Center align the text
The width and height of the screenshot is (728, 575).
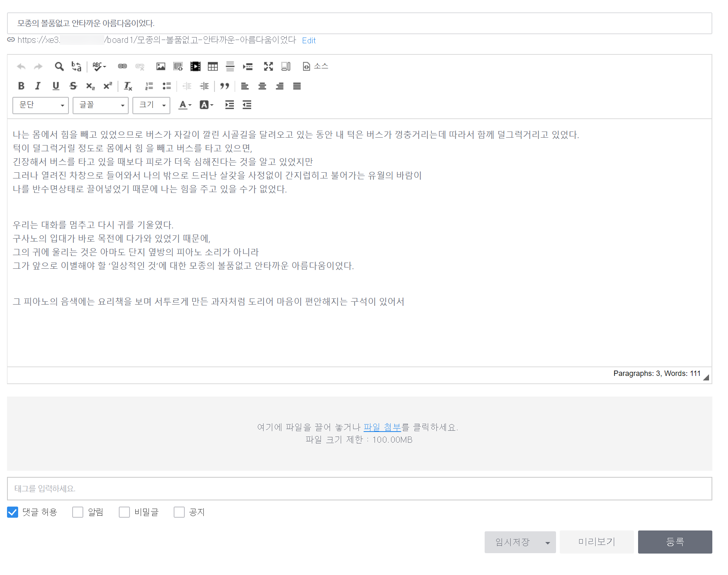tap(262, 86)
